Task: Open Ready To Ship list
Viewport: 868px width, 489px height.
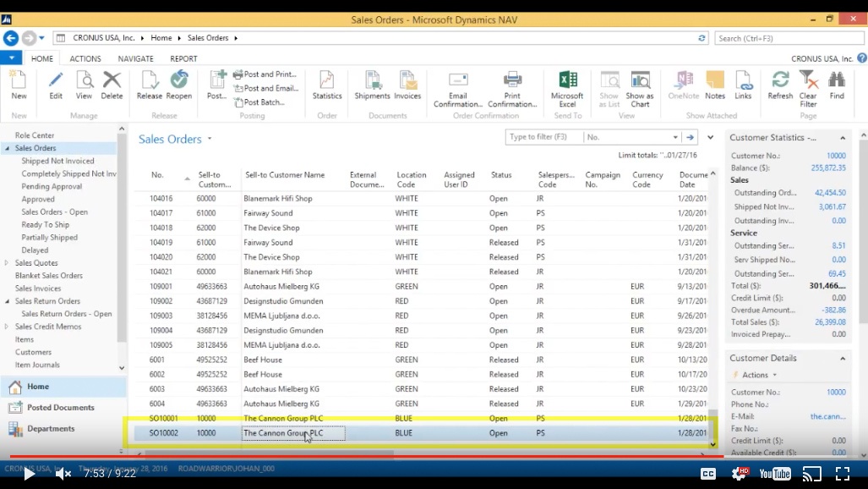Action: [46, 224]
